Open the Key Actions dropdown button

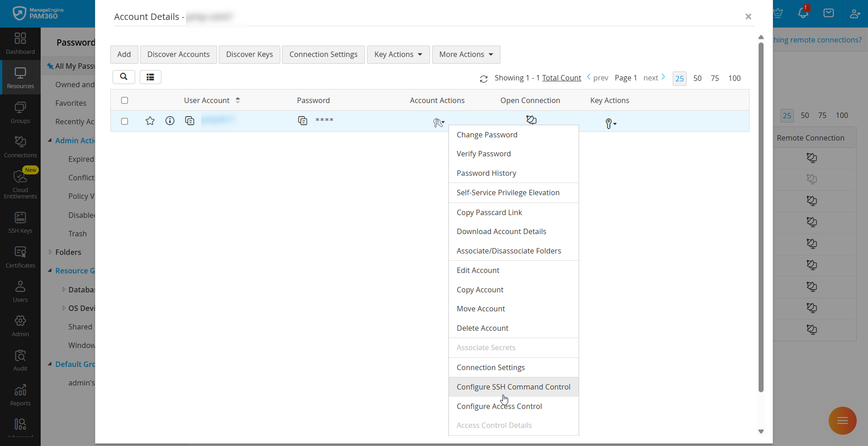[x=398, y=55]
